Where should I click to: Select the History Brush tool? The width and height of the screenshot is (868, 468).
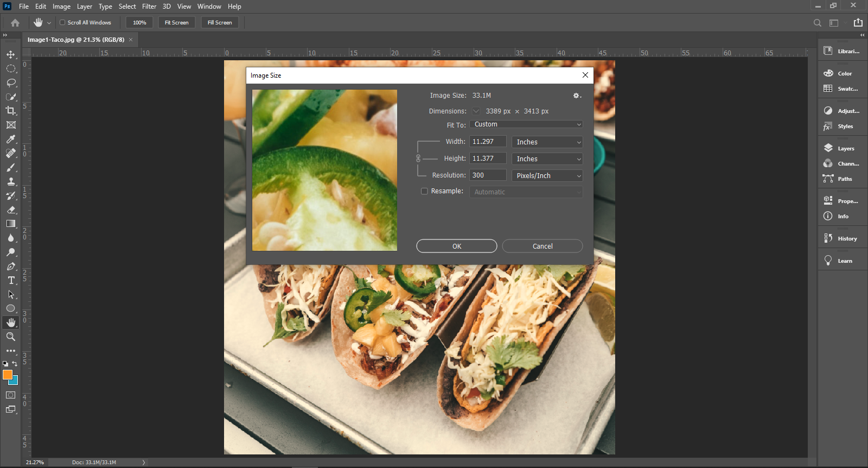pos(11,195)
